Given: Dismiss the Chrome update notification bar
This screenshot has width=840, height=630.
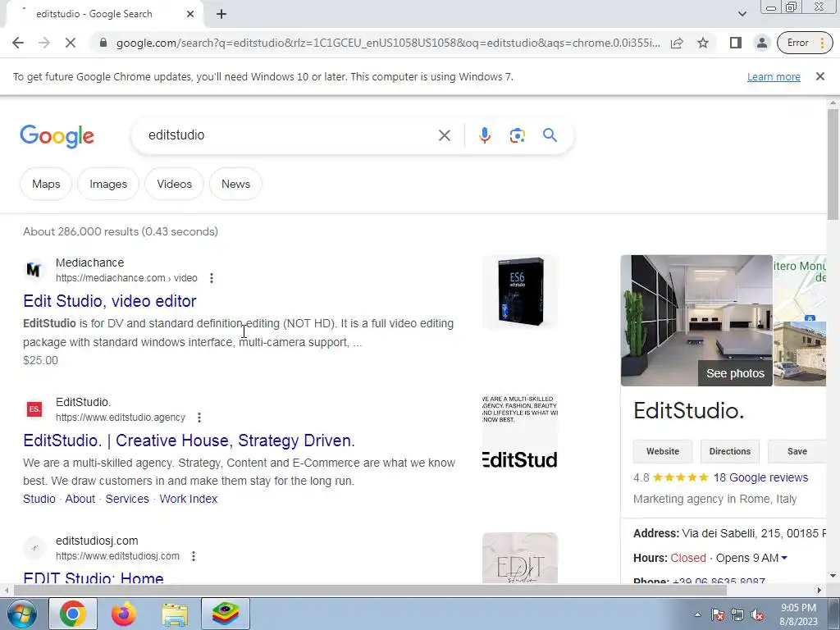Looking at the screenshot, I should (x=819, y=76).
